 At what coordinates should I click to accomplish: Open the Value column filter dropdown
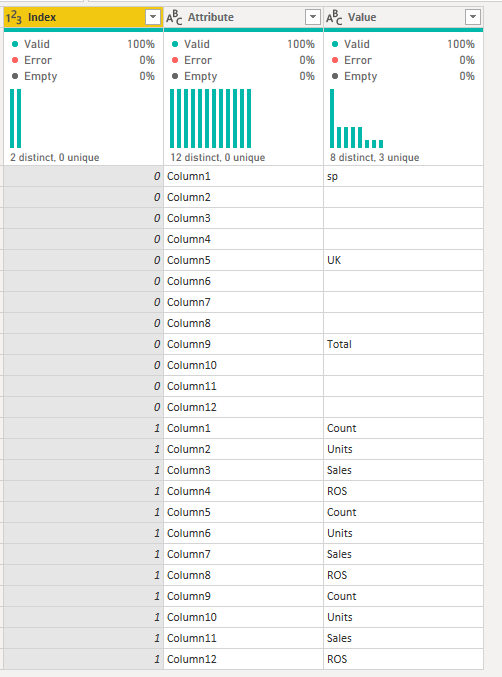point(473,17)
